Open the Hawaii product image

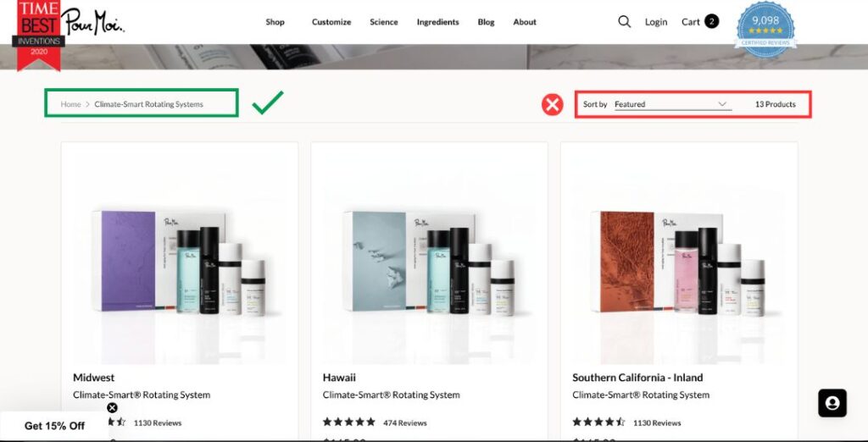point(429,262)
